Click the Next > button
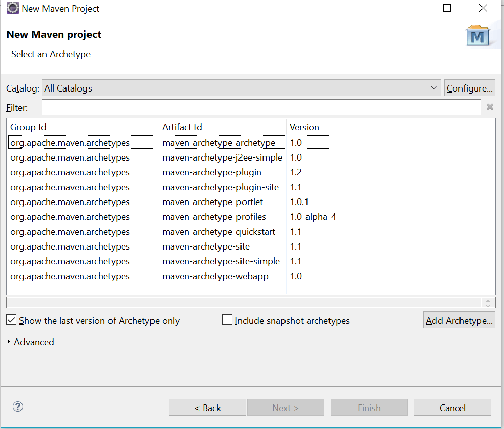 (286, 408)
